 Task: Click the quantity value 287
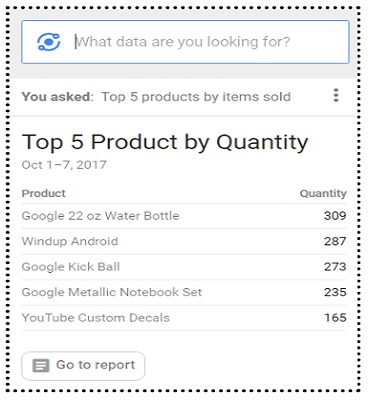(335, 241)
